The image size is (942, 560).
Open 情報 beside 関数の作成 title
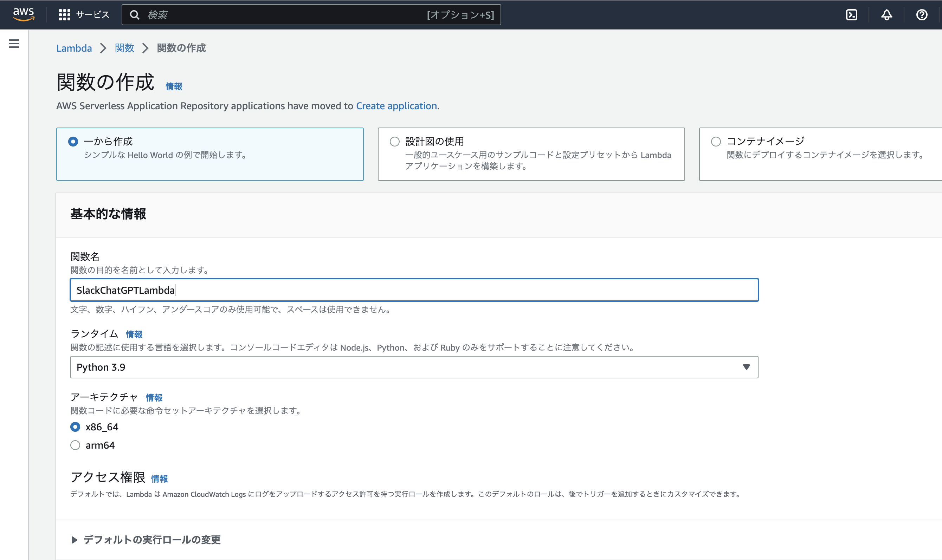174,86
